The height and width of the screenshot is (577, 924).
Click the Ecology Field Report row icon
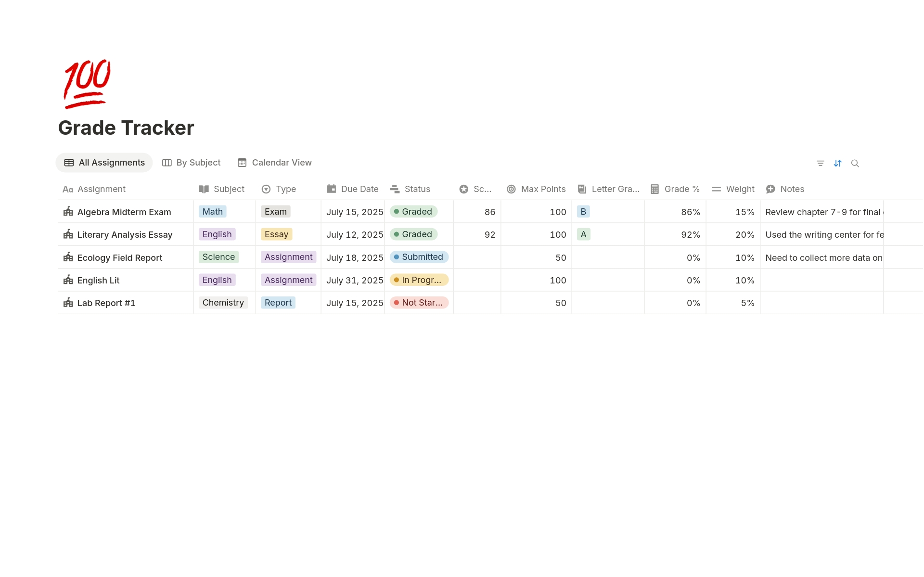(68, 257)
